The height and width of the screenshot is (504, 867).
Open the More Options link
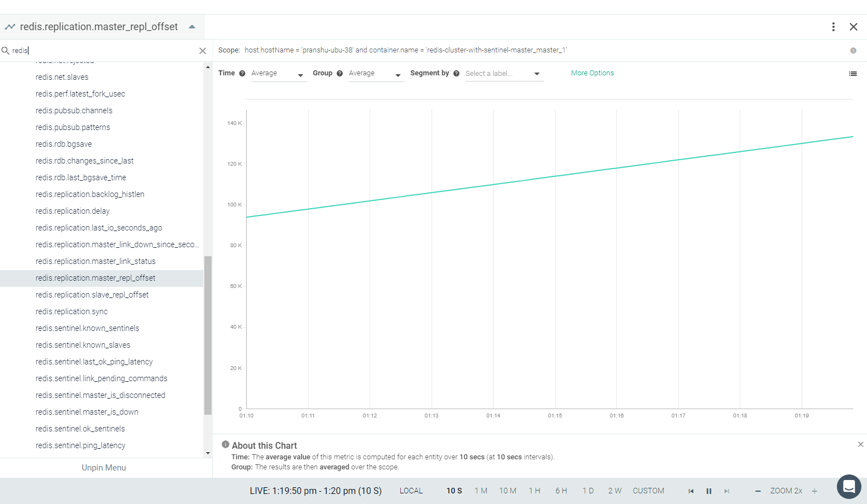tap(592, 73)
